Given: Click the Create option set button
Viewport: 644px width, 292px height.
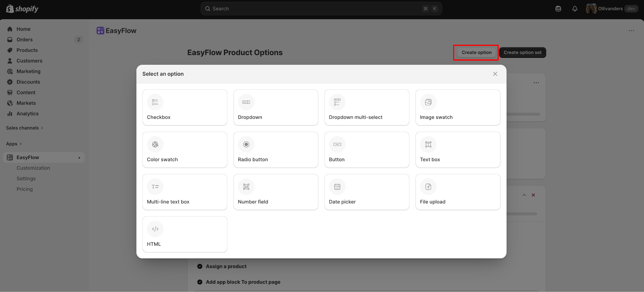Looking at the screenshot, I should [x=523, y=52].
